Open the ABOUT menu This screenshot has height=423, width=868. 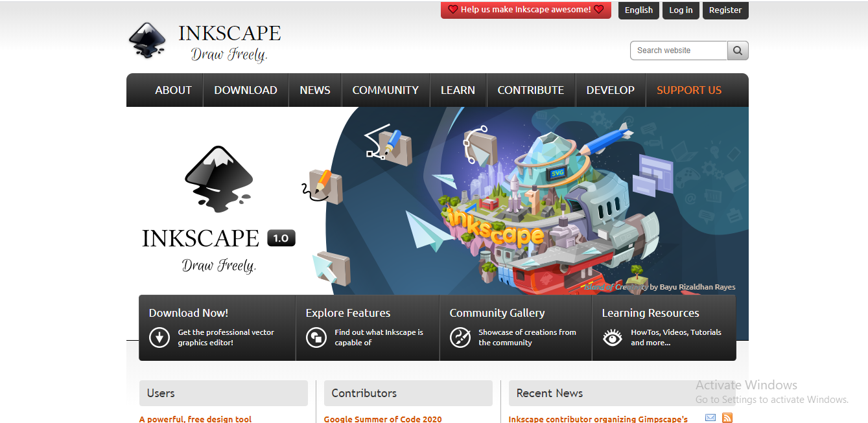click(173, 90)
